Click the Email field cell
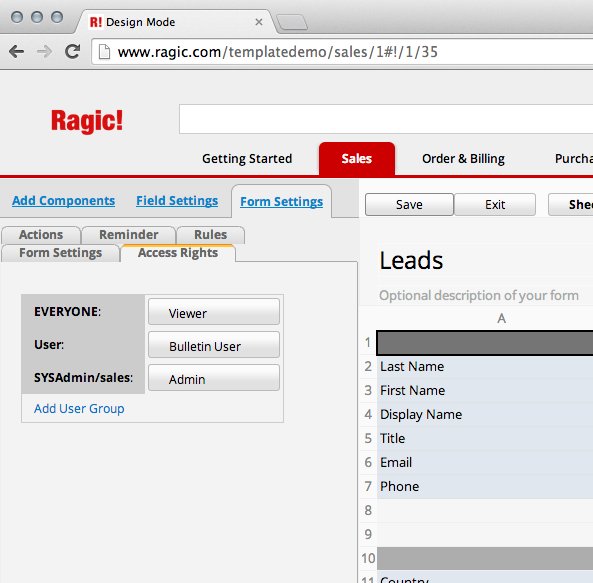The width and height of the screenshot is (593, 583). tap(485, 462)
